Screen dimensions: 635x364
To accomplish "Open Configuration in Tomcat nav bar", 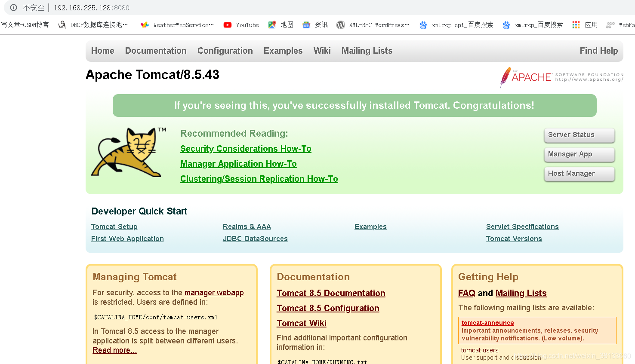I will 225,51.
